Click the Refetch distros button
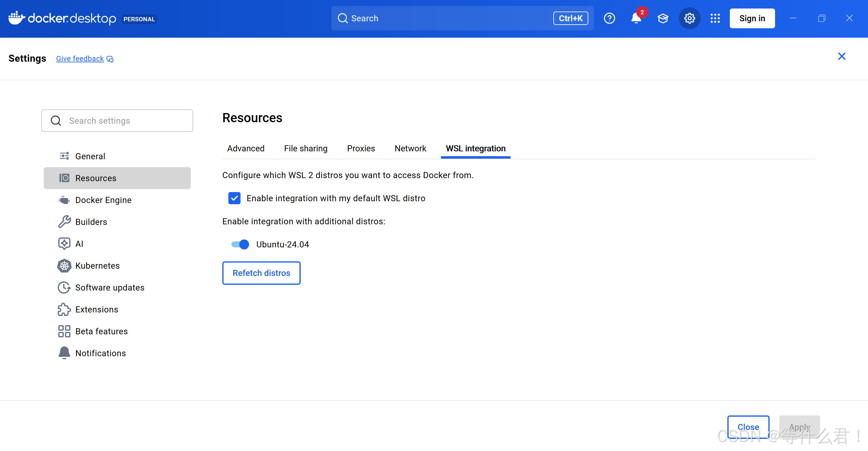868x451 pixels. (x=261, y=273)
